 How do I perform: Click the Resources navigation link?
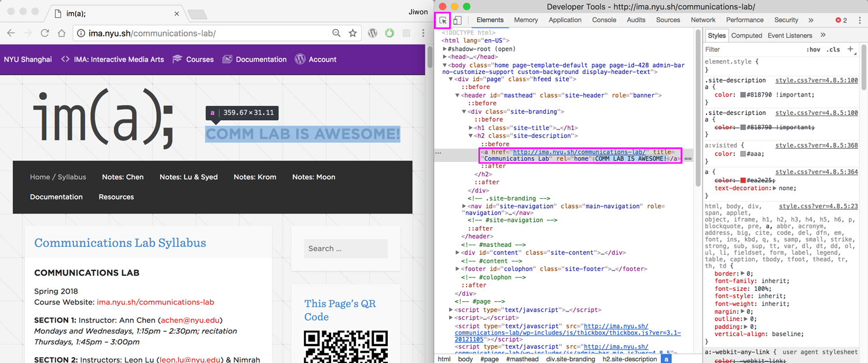point(116,197)
